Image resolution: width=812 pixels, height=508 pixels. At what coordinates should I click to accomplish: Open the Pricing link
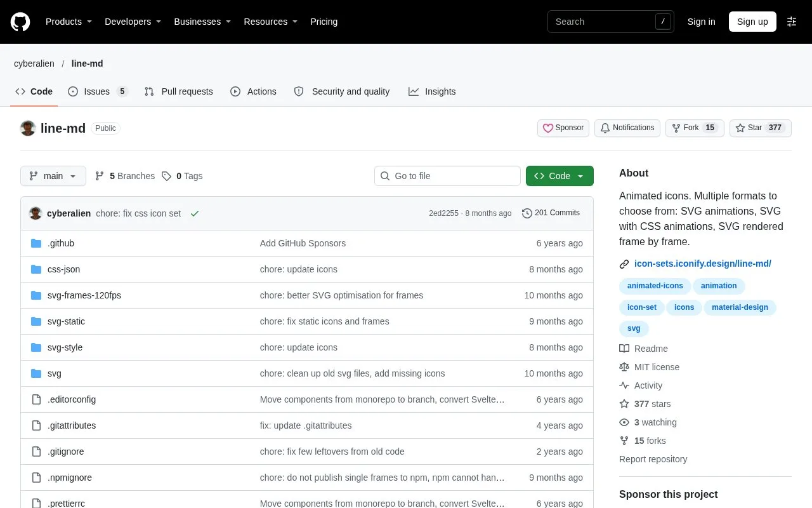[x=324, y=22]
